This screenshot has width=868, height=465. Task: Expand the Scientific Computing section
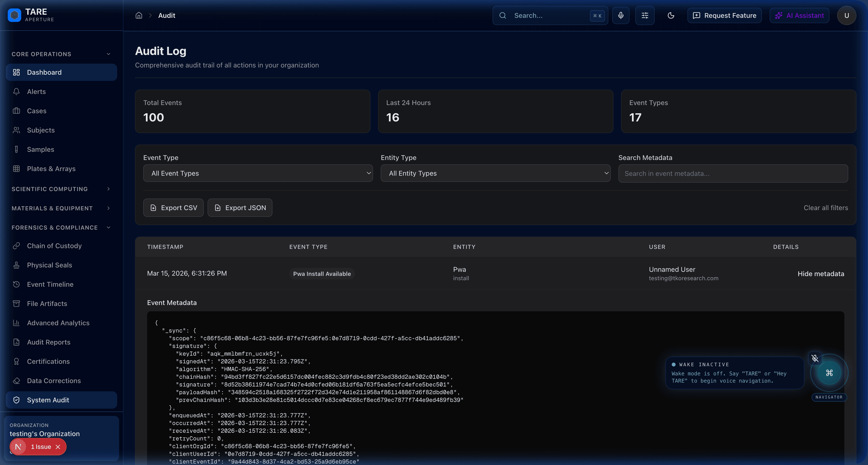pyautogui.click(x=61, y=189)
